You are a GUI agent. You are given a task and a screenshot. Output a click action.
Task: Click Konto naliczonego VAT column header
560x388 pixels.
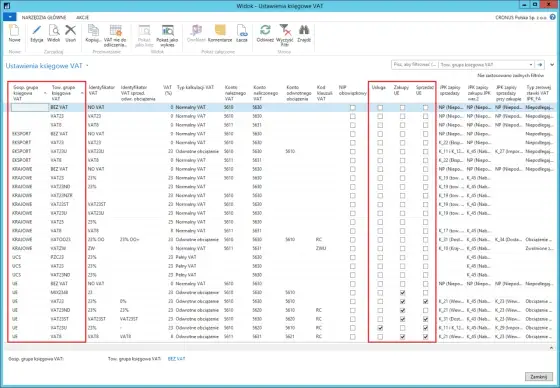265,93
